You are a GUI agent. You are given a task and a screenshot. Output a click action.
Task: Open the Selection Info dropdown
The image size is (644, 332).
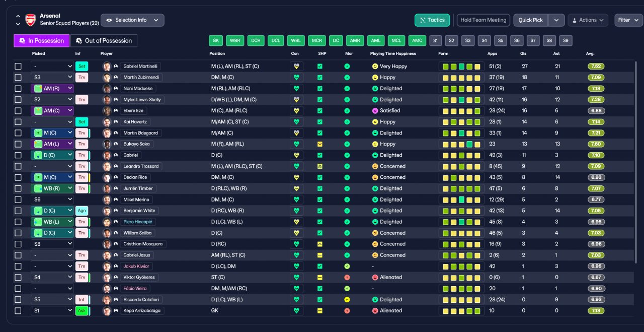tap(132, 20)
